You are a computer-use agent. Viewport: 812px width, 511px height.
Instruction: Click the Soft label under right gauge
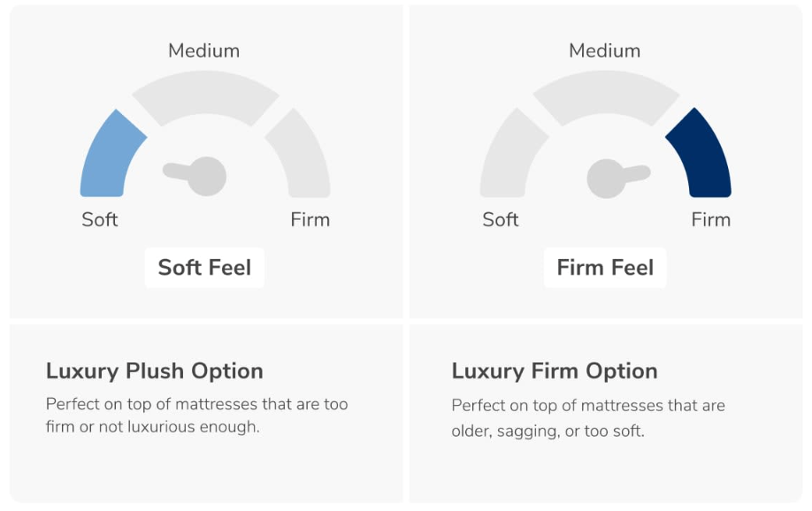pos(501,219)
